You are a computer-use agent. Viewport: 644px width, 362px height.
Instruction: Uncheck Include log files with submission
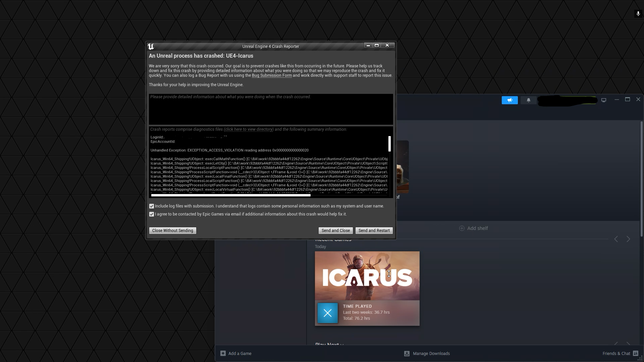[152, 206]
